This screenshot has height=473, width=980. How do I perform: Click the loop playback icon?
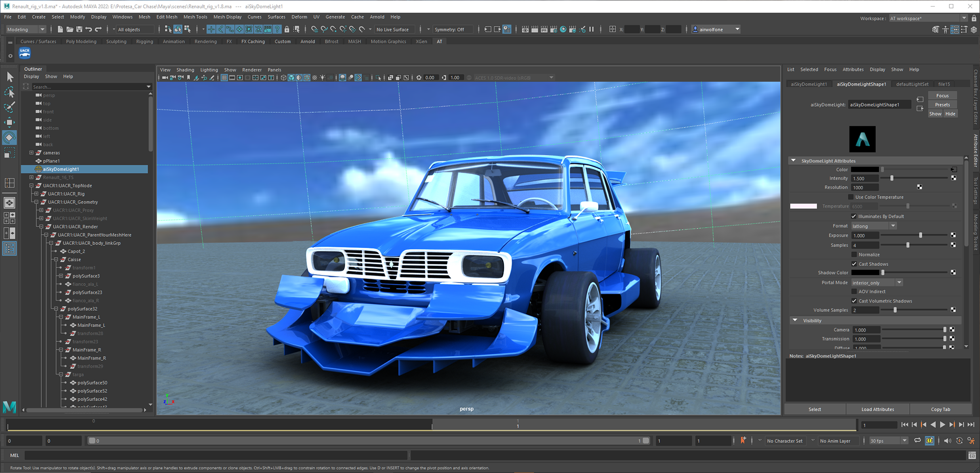[917, 440]
